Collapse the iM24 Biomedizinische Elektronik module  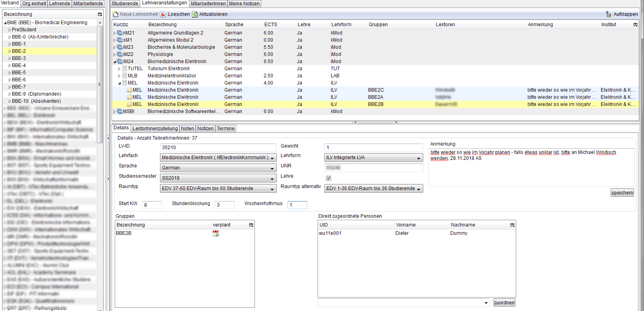coord(115,61)
